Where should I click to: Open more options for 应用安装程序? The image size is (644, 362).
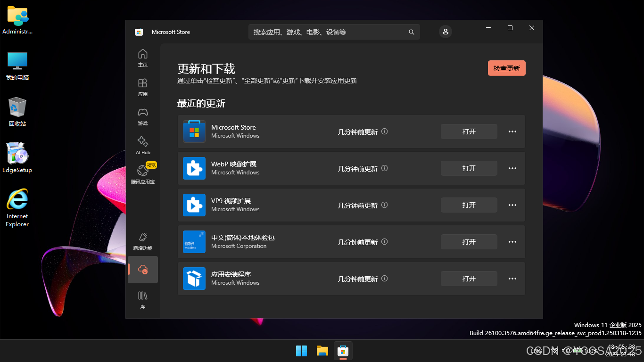pyautogui.click(x=512, y=279)
